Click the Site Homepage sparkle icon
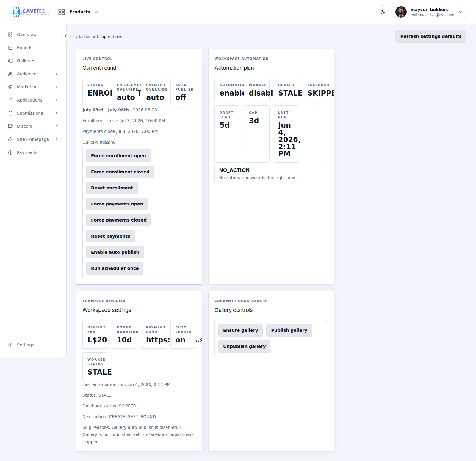 pyautogui.click(x=10, y=139)
